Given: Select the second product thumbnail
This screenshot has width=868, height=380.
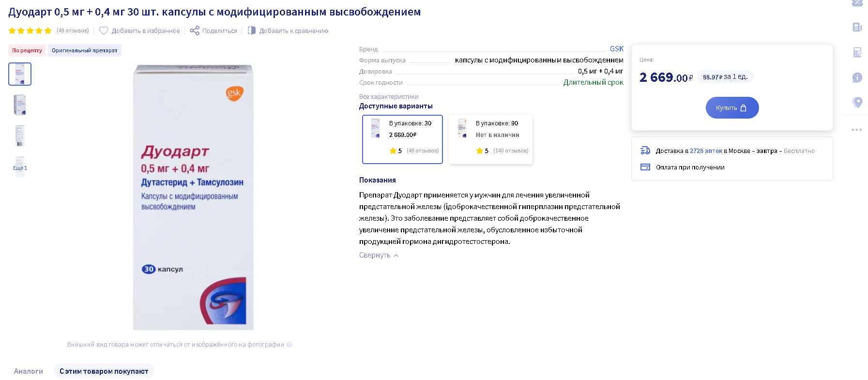Looking at the screenshot, I should pyautogui.click(x=20, y=105).
